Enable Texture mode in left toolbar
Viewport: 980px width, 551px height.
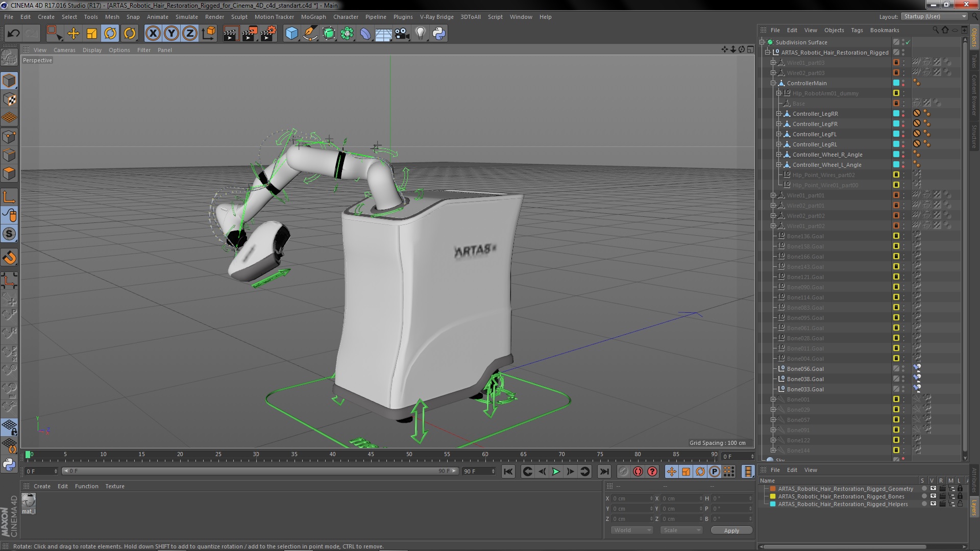(x=9, y=99)
